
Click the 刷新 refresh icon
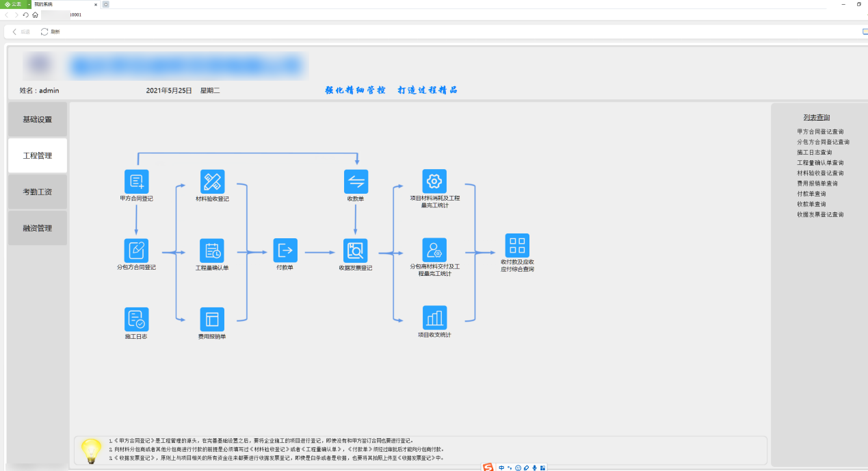(x=44, y=31)
